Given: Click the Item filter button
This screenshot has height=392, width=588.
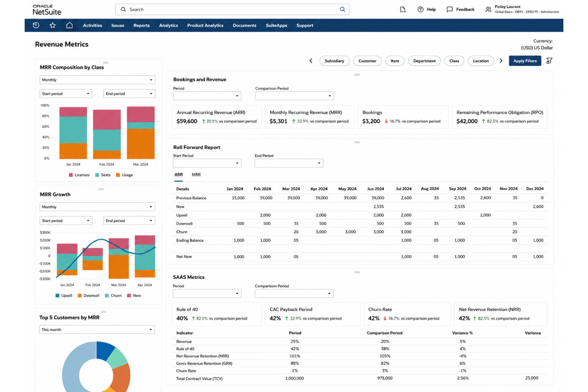Looking at the screenshot, I should click(395, 61).
